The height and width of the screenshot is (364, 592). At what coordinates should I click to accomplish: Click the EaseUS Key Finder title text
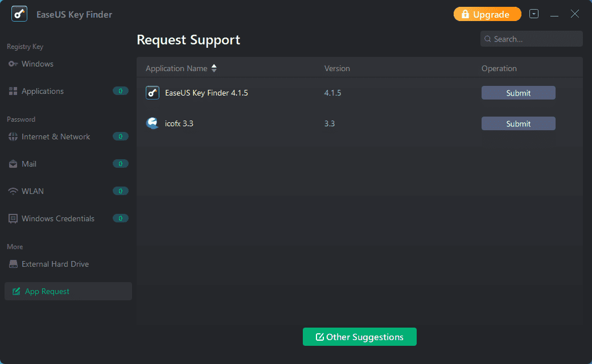(x=75, y=14)
